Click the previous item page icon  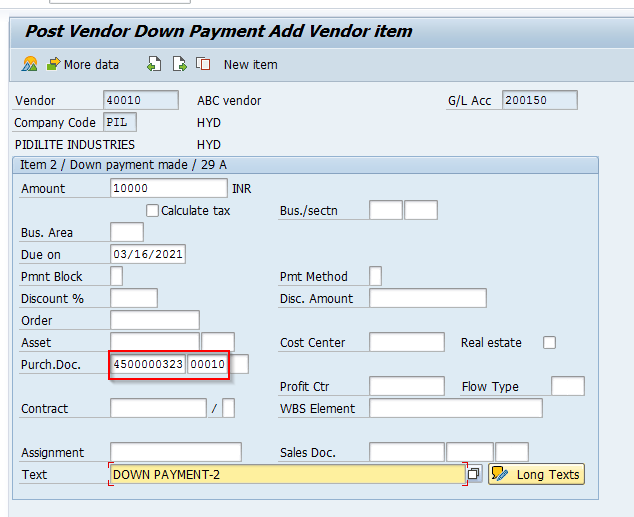[x=154, y=64]
